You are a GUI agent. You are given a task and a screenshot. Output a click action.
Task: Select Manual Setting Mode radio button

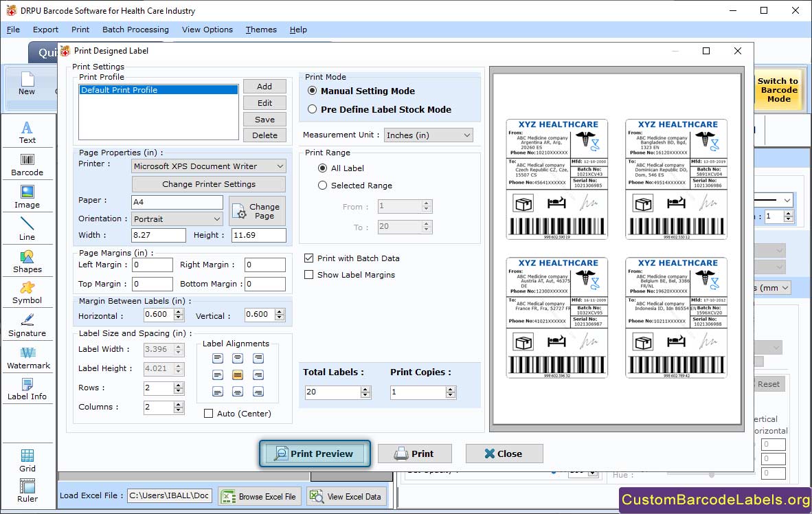point(313,91)
